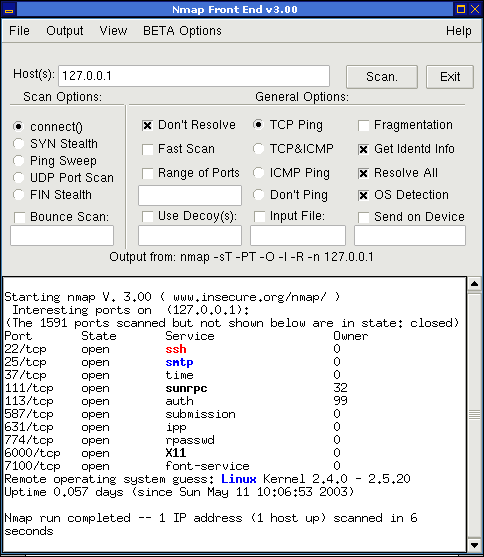The height and width of the screenshot is (557, 484).
Task: Click the blue Linux OS guess text
Action: tap(239, 479)
